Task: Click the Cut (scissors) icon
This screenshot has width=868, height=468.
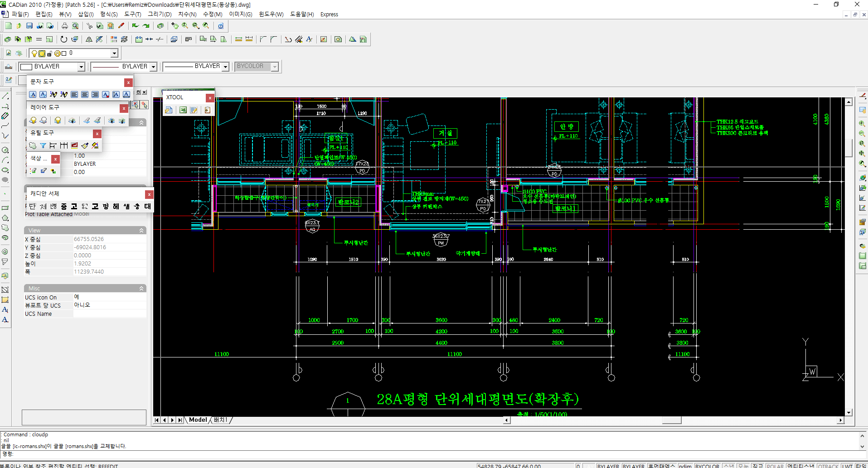Action: point(90,26)
